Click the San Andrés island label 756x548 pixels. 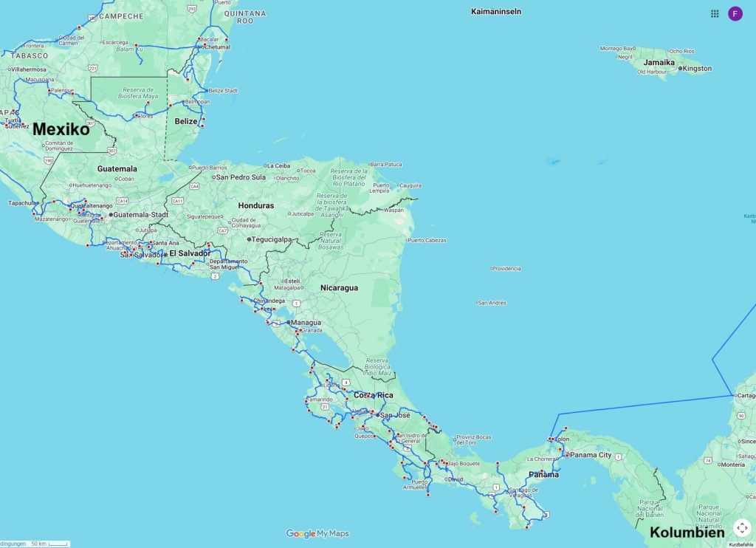click(x=493, y=303)
